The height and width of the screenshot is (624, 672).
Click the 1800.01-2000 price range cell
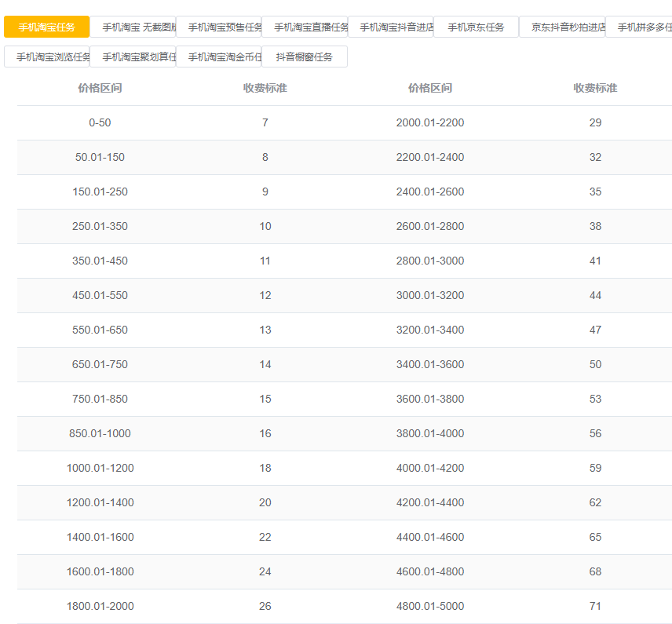click(x=100, y=606)
